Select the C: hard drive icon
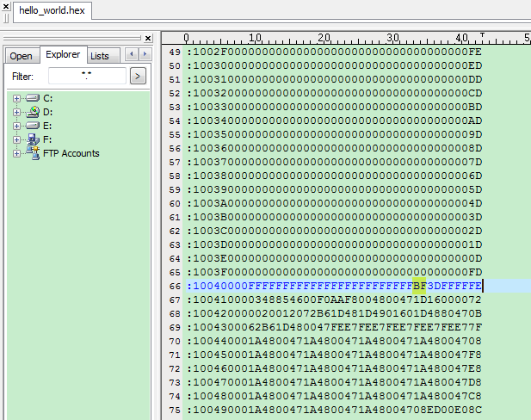This screenshot has width=531, height=420. tap(33, 98)
